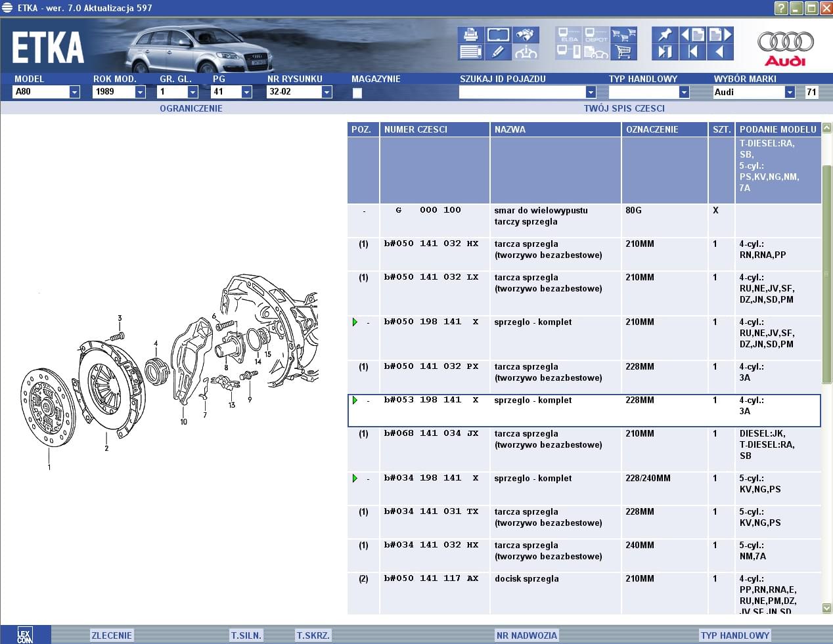833x644 pixels.
Task: Toggle the MAGAZYNIE checkbox
Action: [357, 93]
